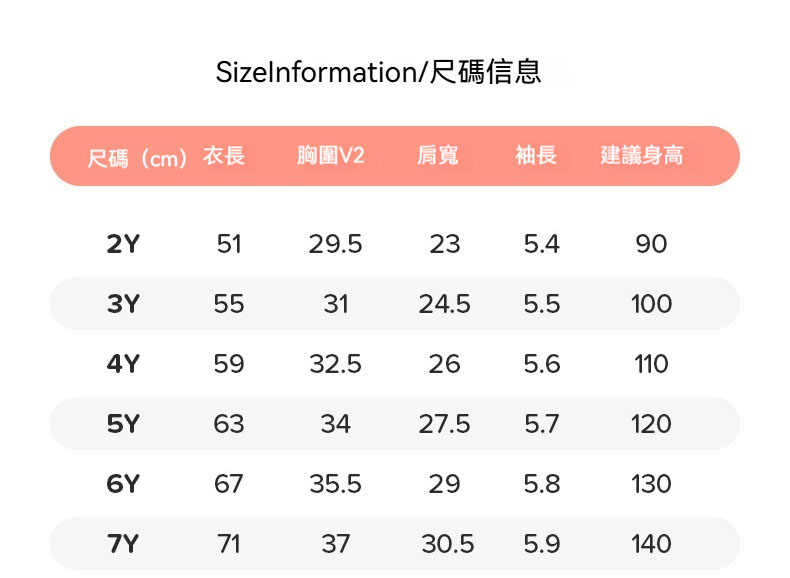
Task: Select the 6Y size row label
Action: [x=123, y=484]
